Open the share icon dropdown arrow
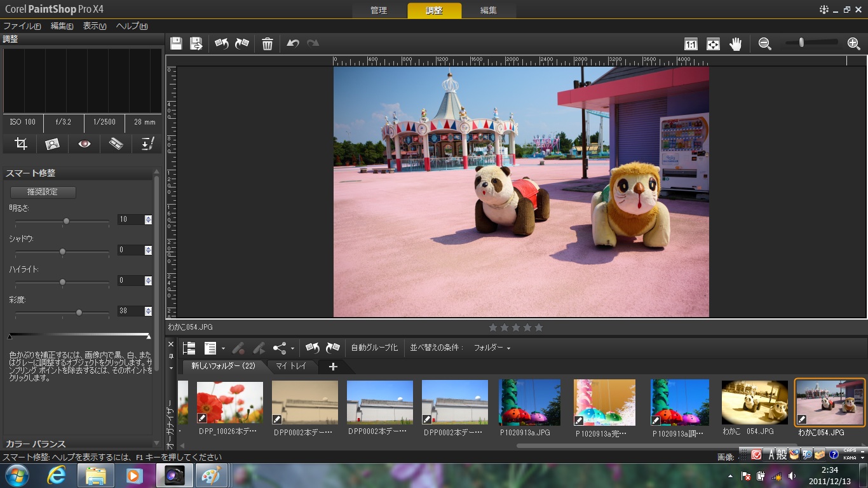The image size is (868, 488). click(292, 349)
